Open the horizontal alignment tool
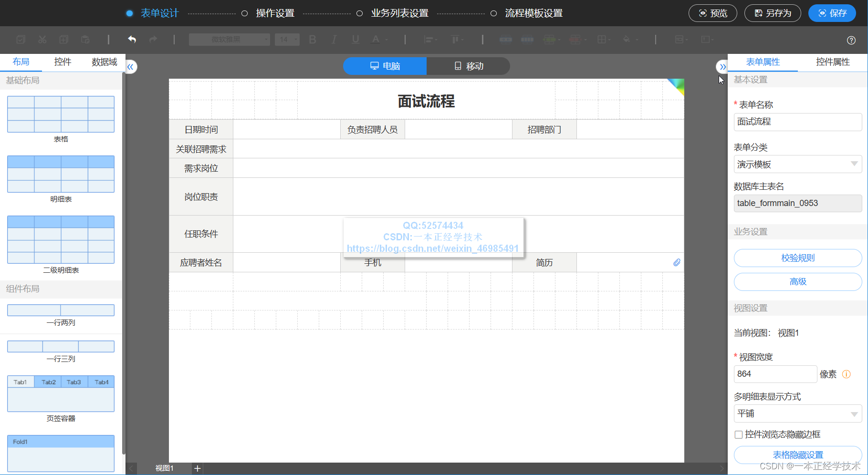The height and width of the screenshot is (475, 868). [x=429, y=40]
